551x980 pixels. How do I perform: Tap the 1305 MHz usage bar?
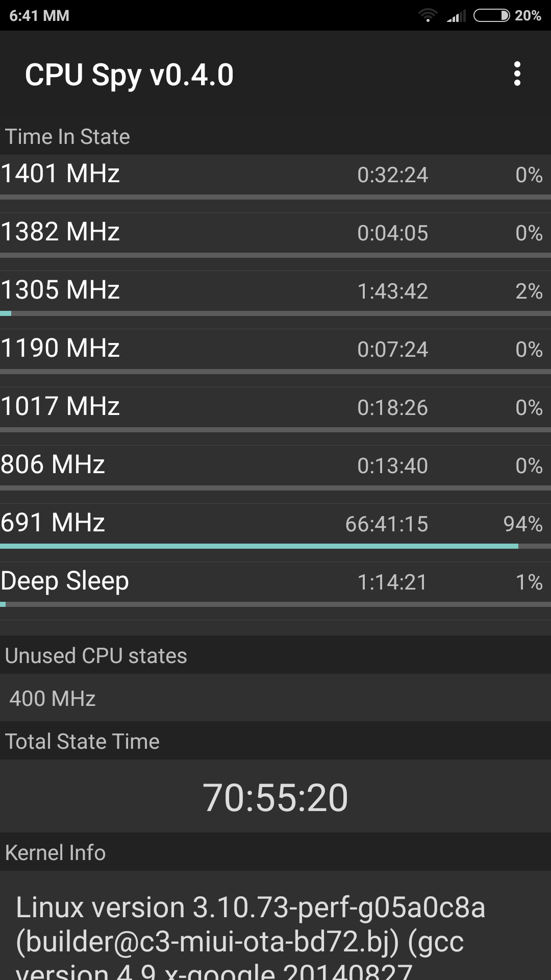[275, 313]
